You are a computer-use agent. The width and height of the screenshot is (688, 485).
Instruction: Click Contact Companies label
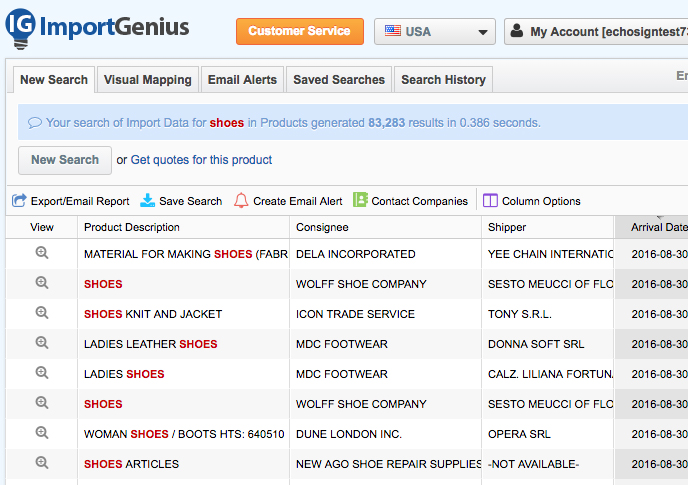pyautogui.click(x=419, y=201)
